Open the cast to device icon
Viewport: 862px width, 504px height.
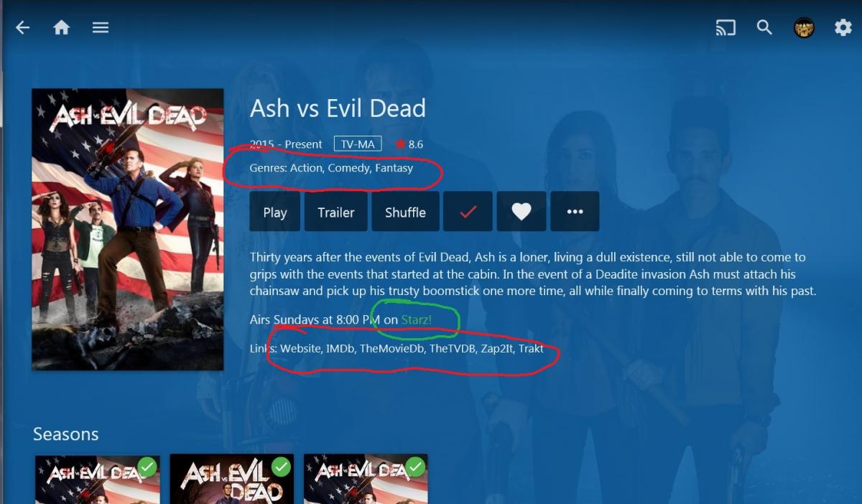(726, 28)
